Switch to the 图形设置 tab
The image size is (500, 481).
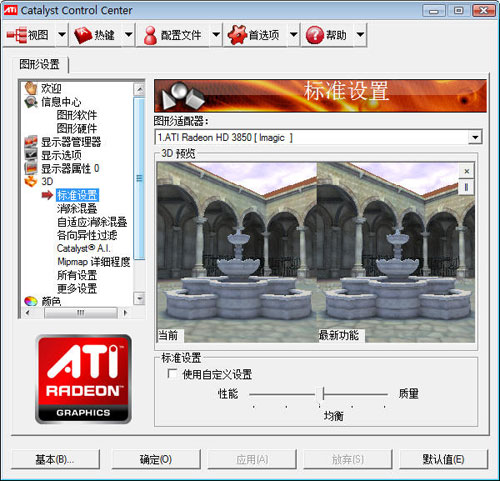coord(40,64)
